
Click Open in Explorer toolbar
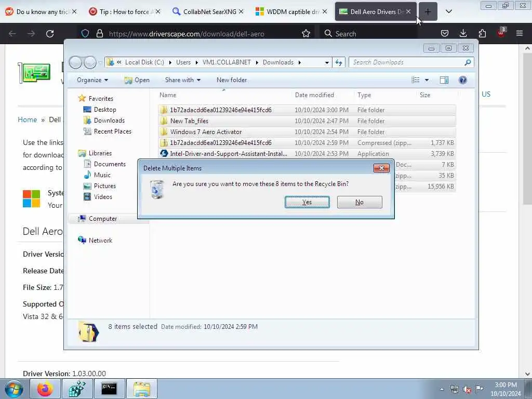(x=137, y=80)
